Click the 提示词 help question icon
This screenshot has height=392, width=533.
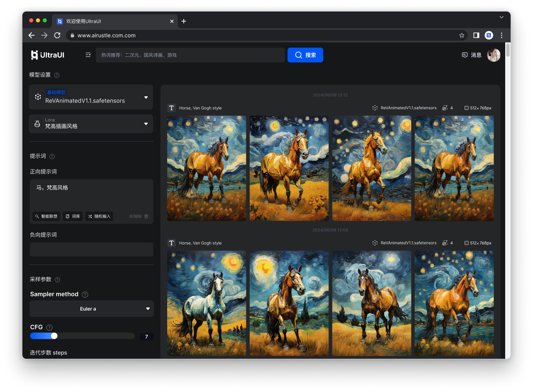coord(52,156)
